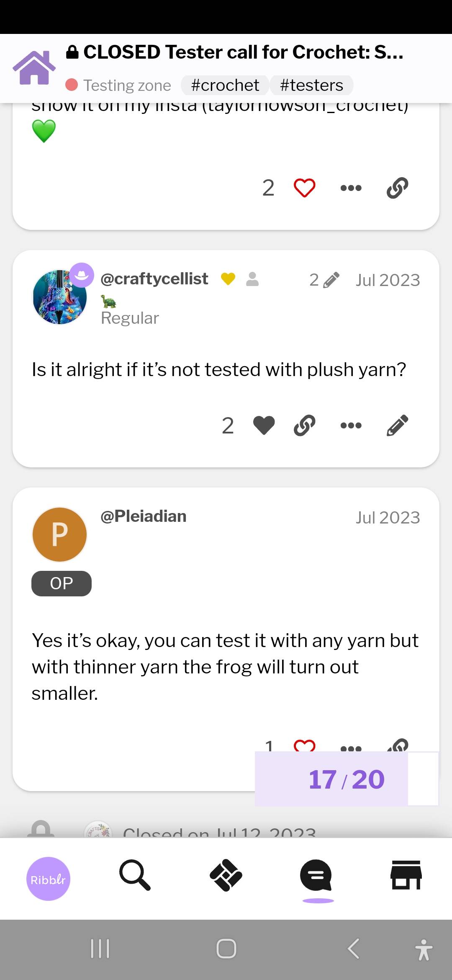
Task: Copy link of the top post
Action: (x=397, y=188)
